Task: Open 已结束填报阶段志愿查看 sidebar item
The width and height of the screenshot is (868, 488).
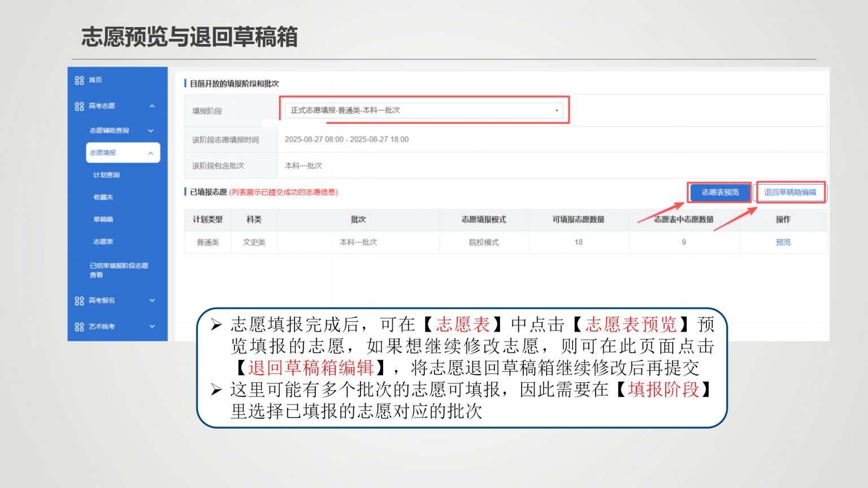Action: (119, 270)
